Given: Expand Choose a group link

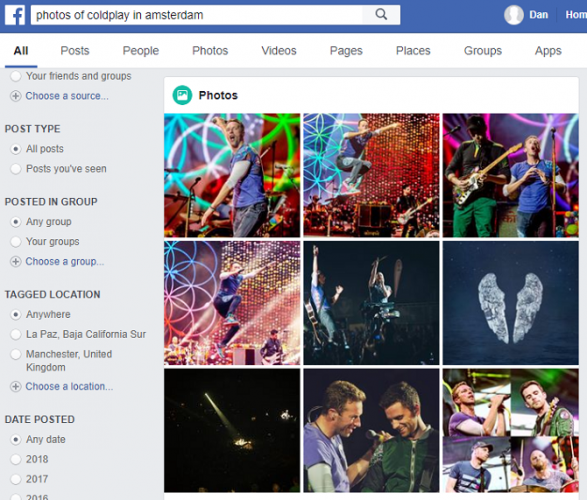Looking at the screenshot, I should (x=65, y=262).
